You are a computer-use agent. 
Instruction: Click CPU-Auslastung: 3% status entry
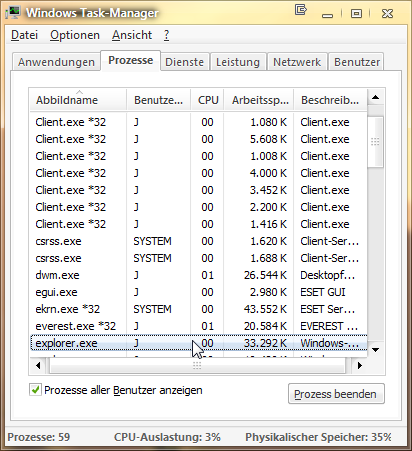click(167, 437)
